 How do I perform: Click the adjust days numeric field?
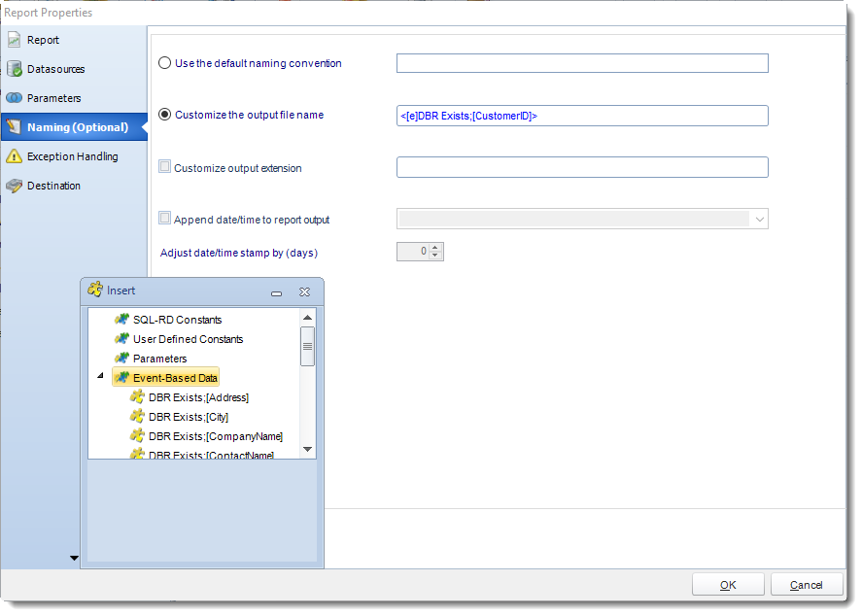[413, 252]
